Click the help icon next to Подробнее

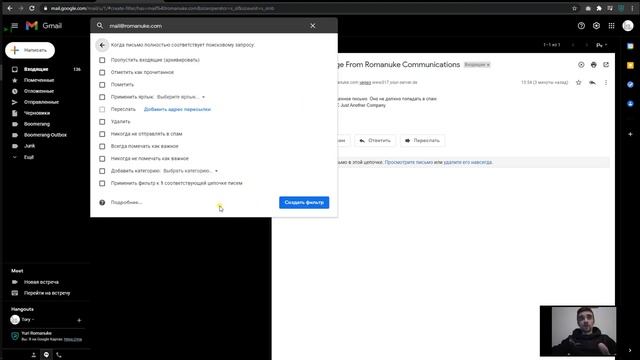[102, 202]
